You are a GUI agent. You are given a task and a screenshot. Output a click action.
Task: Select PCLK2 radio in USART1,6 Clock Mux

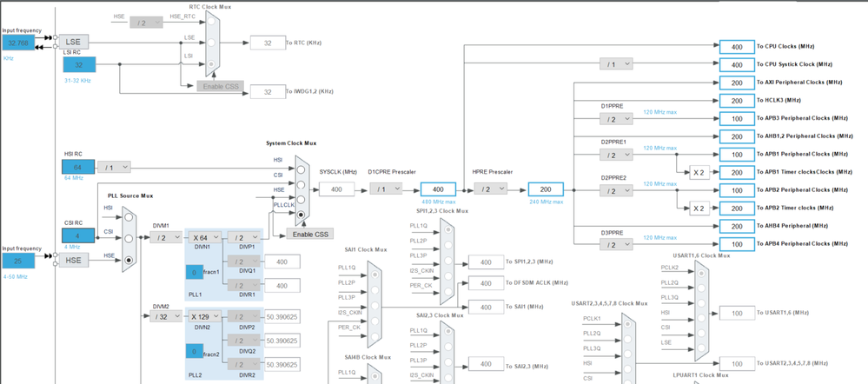(701, 273)
